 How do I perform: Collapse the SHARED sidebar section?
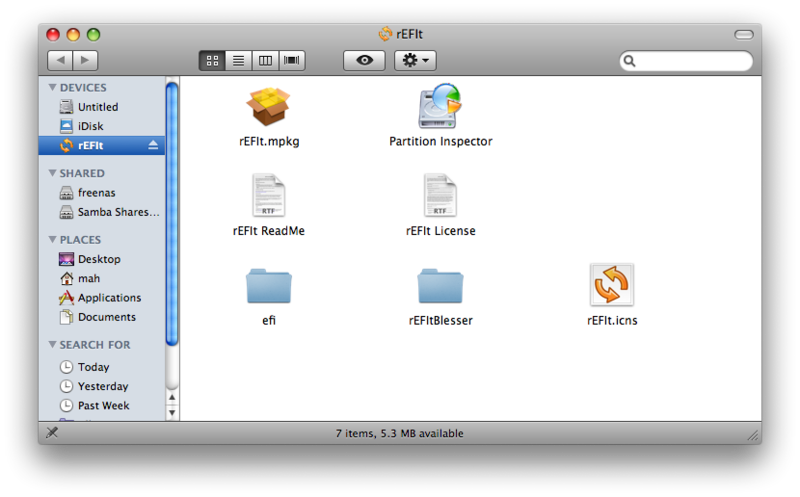(x=52, y=173)
